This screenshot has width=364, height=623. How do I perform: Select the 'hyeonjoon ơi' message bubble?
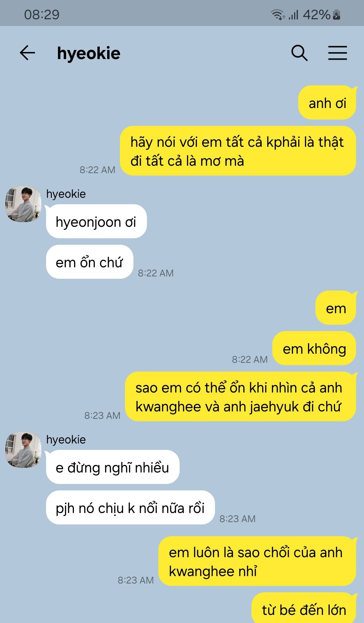(x=96, y=221)
